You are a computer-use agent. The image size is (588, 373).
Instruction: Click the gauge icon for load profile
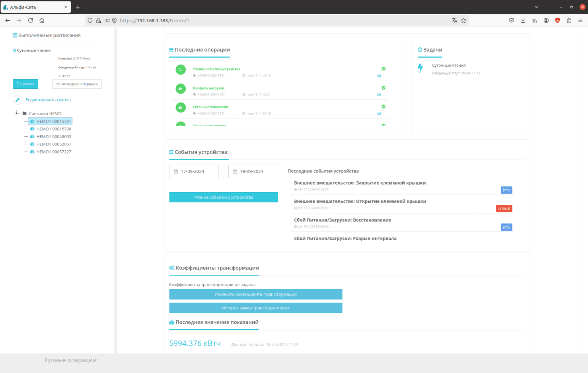[181, 89]
